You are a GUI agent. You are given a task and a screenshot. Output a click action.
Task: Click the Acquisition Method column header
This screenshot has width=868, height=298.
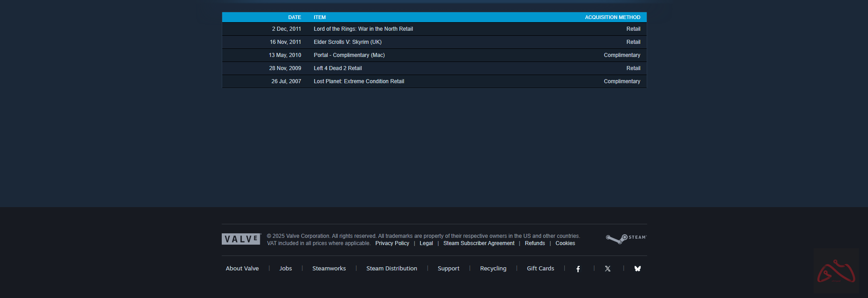pyautogui.click(x=612, y=17)
